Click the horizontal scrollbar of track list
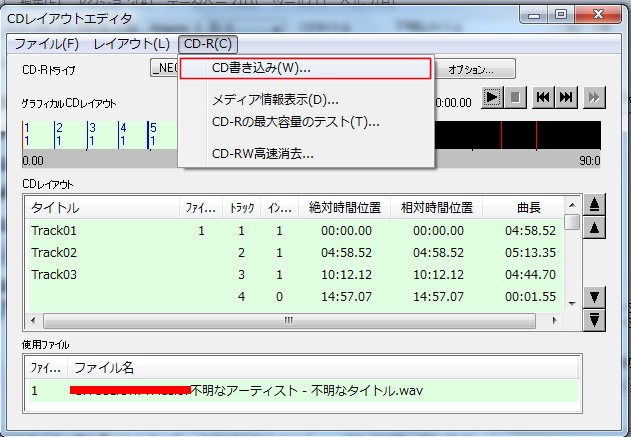The image size is (631, 437). pos(288,320)
